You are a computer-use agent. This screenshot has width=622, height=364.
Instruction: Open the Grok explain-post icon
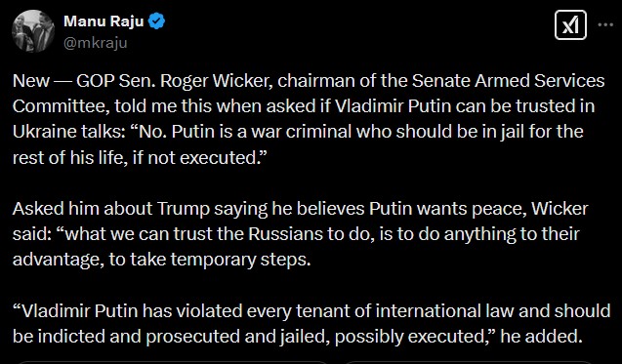[x=570, y=25]
